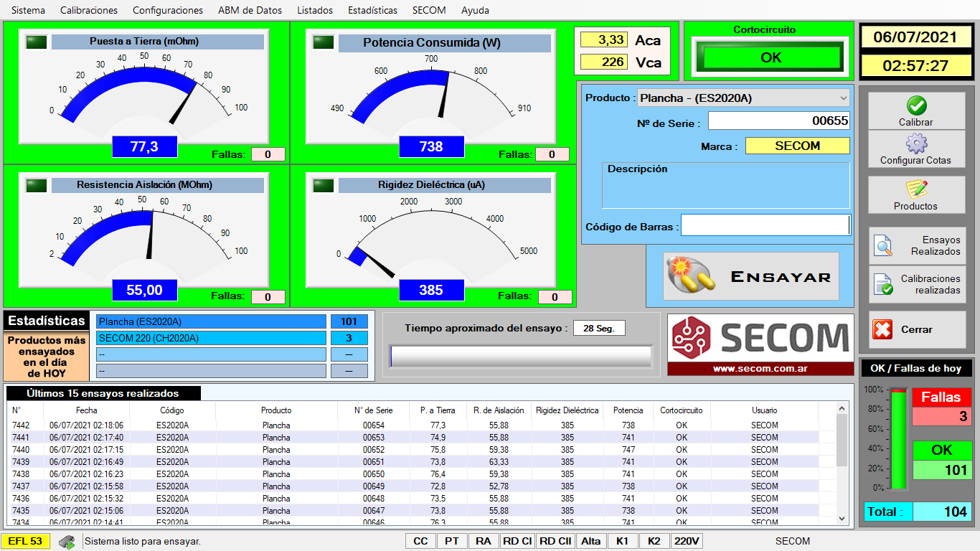Expand the Producto dropdown list
Screen dimensions: 980x551
[x=843, y=98]
